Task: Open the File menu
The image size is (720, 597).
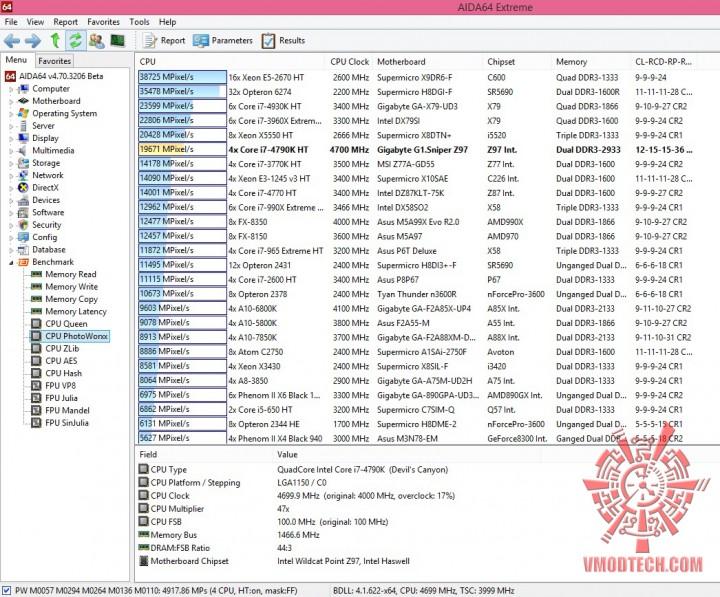Action: point(11,22)
